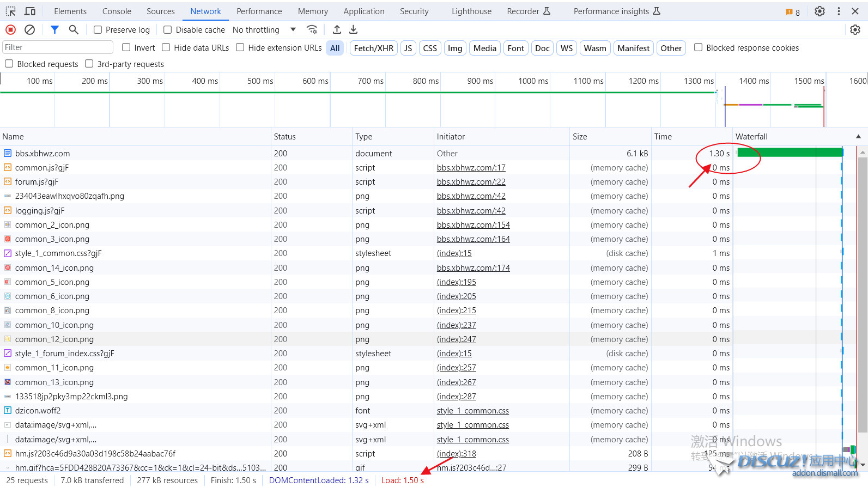Viewport: 868px width, 487px height.
Task: Check Hide extension URLs
Action: (x=240, y=47)
